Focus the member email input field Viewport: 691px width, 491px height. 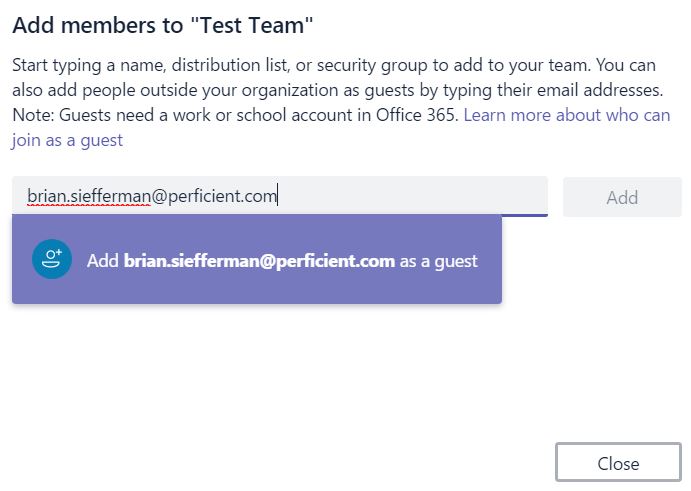pyautogui.click(x=280, y=196)
